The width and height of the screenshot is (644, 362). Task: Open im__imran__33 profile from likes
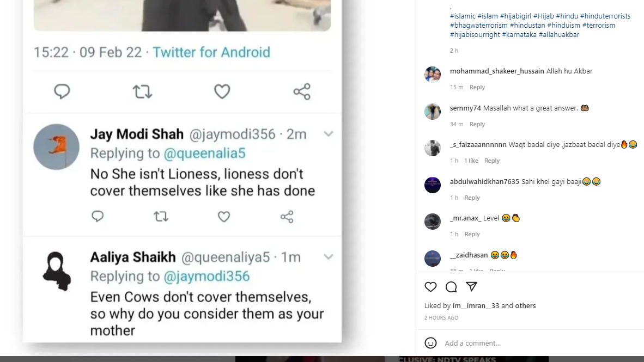point(476,306)
